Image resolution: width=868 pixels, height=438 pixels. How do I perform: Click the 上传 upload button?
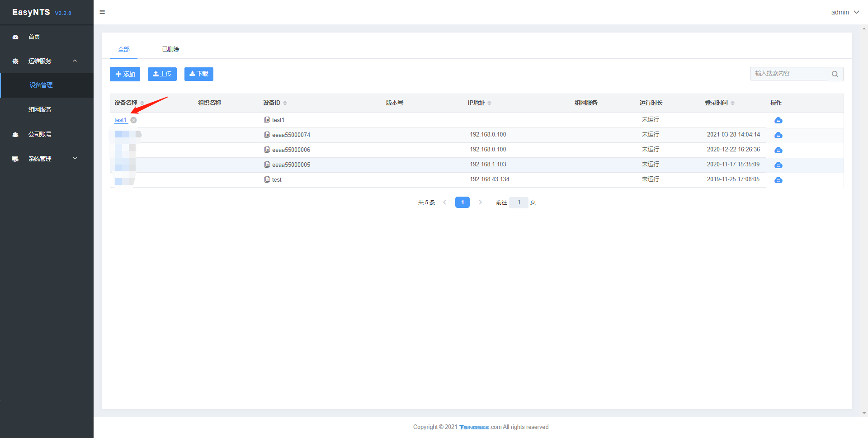[x=162, y=74]
